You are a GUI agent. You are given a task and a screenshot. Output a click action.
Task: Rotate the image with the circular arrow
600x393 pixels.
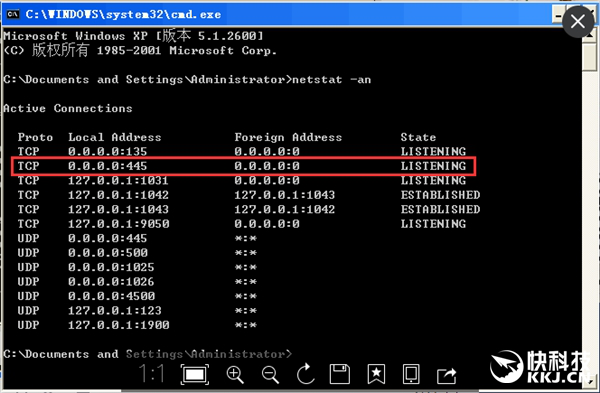pyautogui.click(x=305, y=373)
